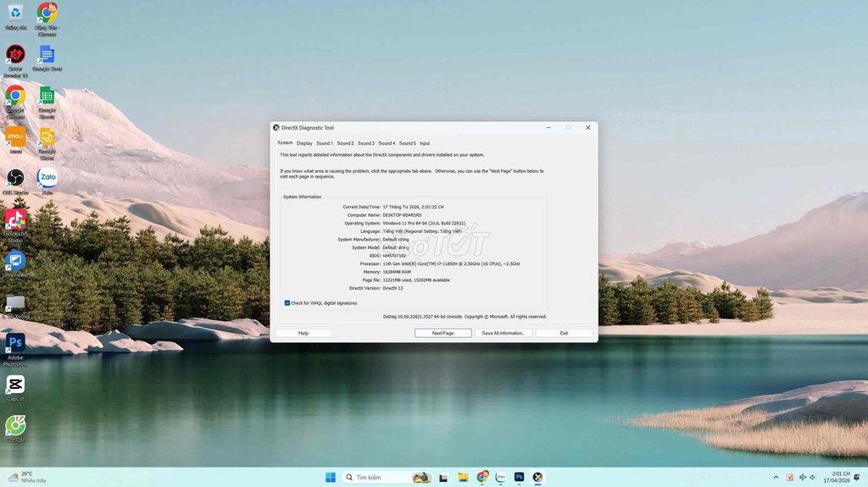
Task: Open the CapCut desktop shortcut
Action: coord(15,388)
